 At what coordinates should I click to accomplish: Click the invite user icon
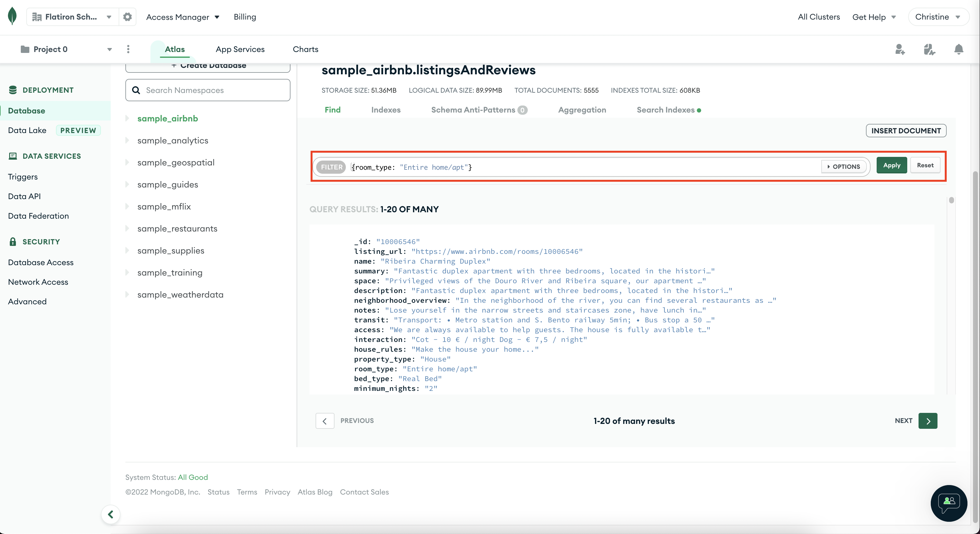[900, 49]
